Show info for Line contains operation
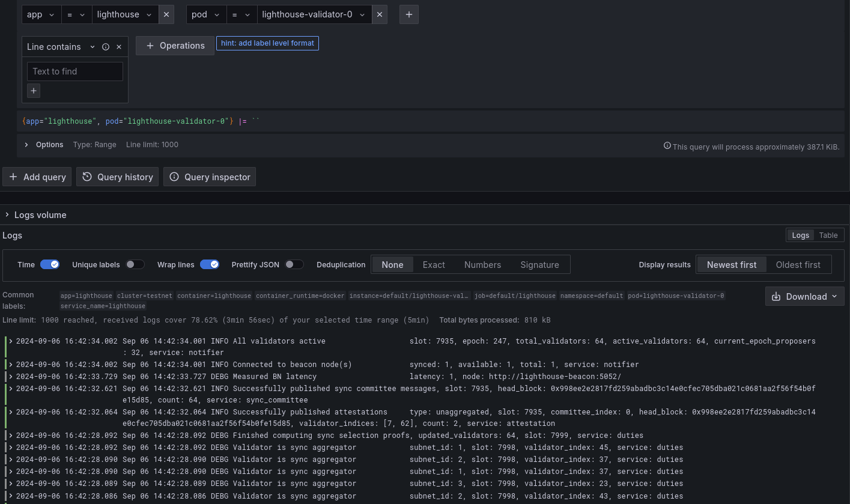The height and width of the screenshot is (504, 850). tap(106, 47)
